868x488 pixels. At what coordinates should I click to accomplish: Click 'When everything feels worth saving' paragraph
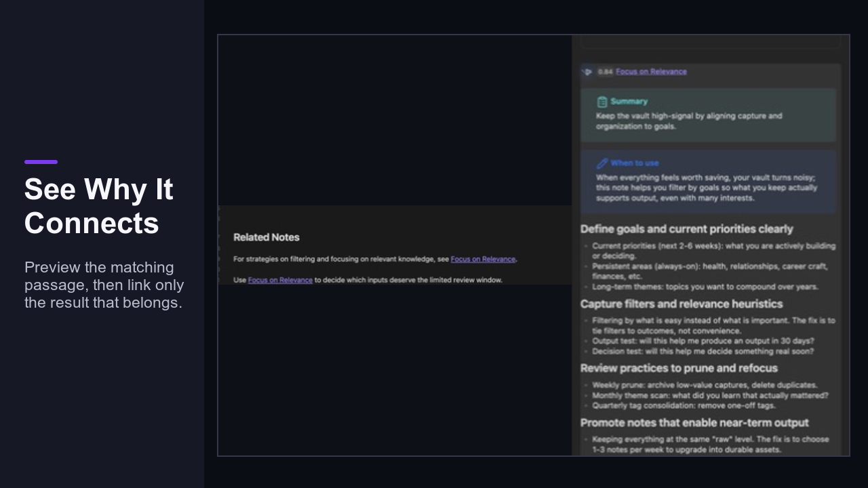tap(707, 188)
